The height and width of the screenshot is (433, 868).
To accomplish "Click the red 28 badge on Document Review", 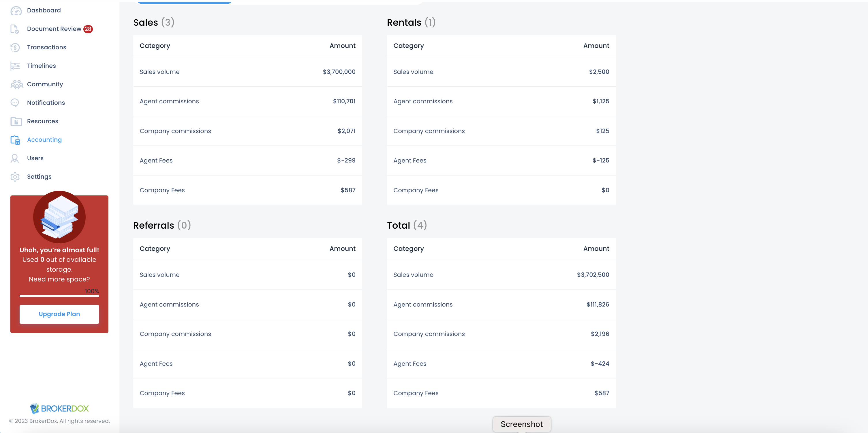I will pos(88,29).
